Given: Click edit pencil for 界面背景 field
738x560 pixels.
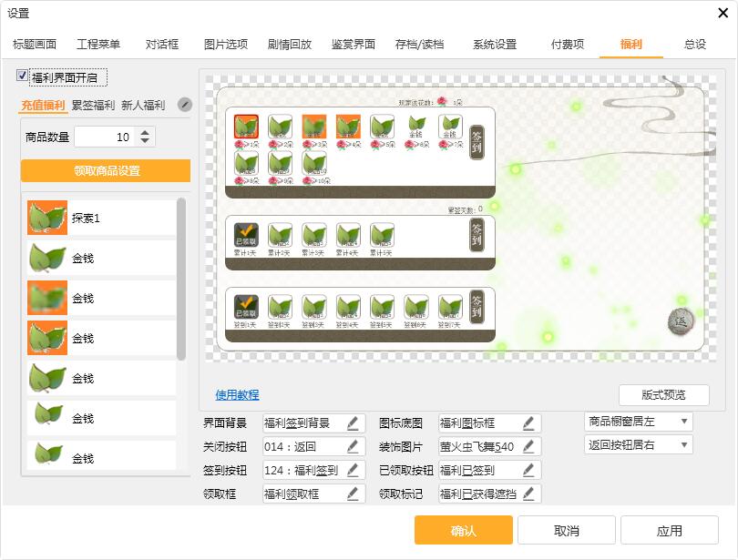Looking at the screenshot, I should click(353, 423).
